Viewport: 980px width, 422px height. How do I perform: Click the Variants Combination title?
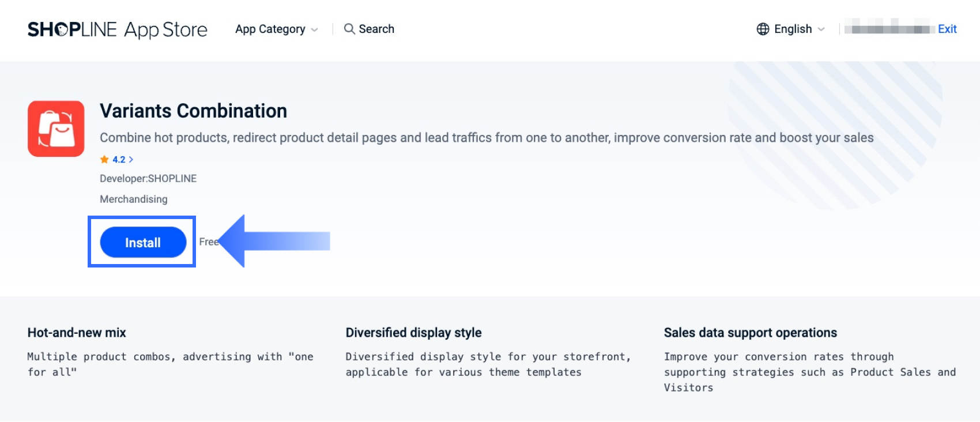coord(193,111)
